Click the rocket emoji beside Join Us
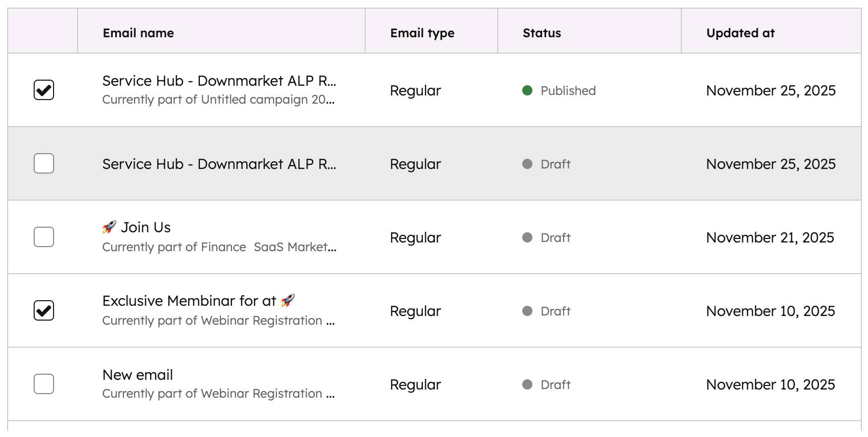 tap(109, 227)
